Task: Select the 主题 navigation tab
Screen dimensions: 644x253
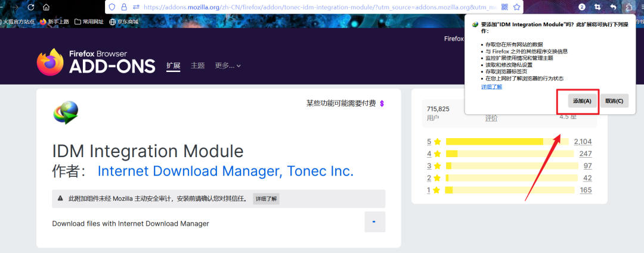Action: pyautogui.click(x=197, y=65)
